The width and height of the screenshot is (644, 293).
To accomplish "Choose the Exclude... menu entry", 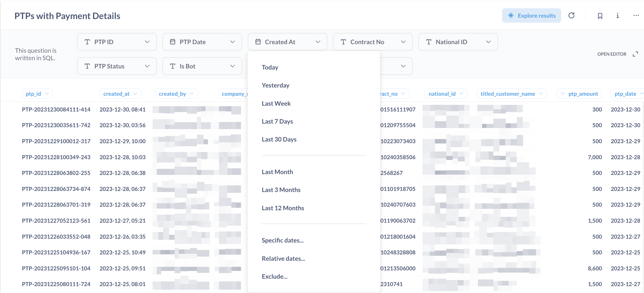I will click(275, 276).
